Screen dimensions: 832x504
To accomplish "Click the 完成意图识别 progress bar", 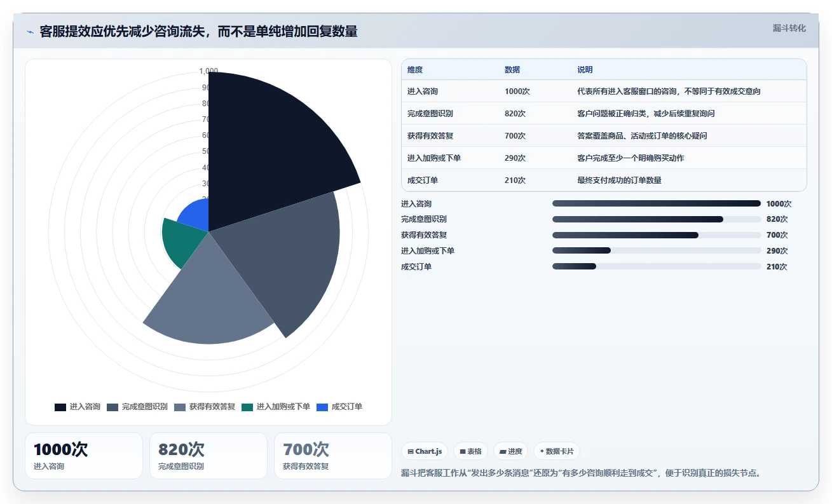I will (657, 219).
